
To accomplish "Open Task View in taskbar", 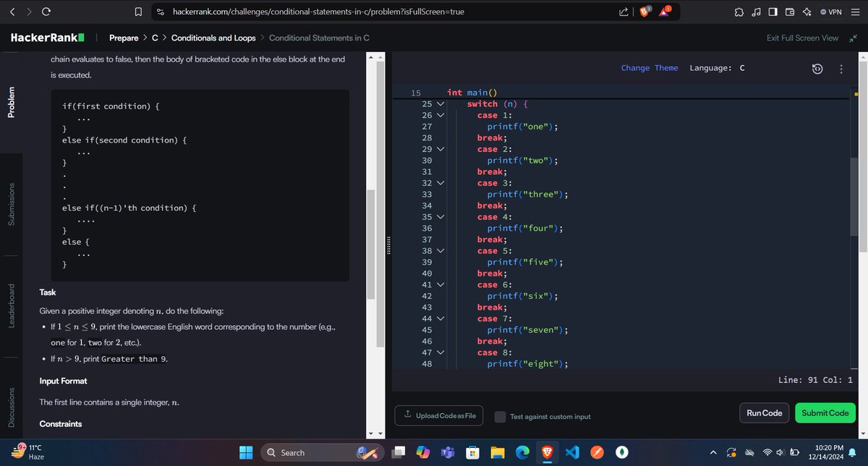I will [x=399, y=452].
